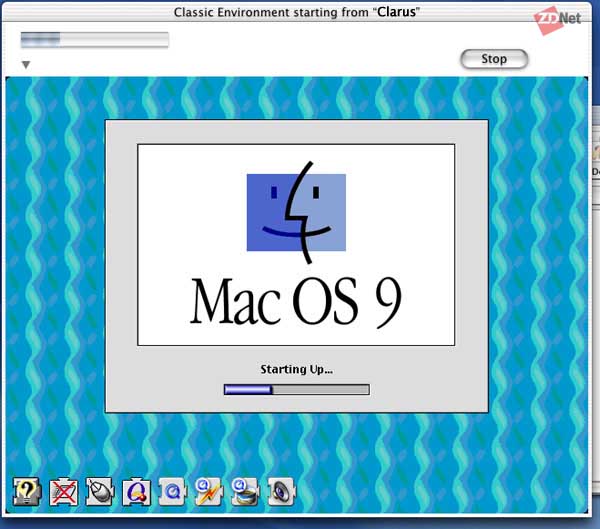
Task: Click the Stop button
Action: tap(494, 59)
